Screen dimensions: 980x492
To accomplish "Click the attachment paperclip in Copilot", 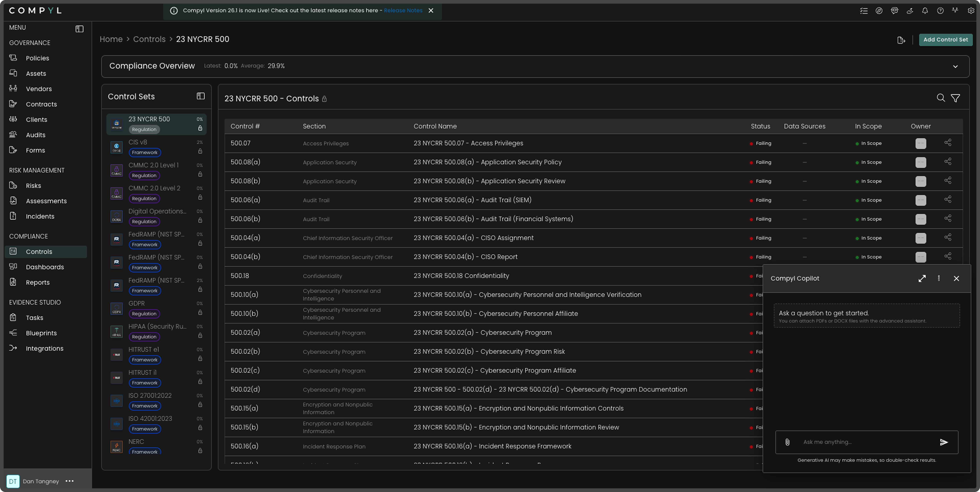I will 787,442.
